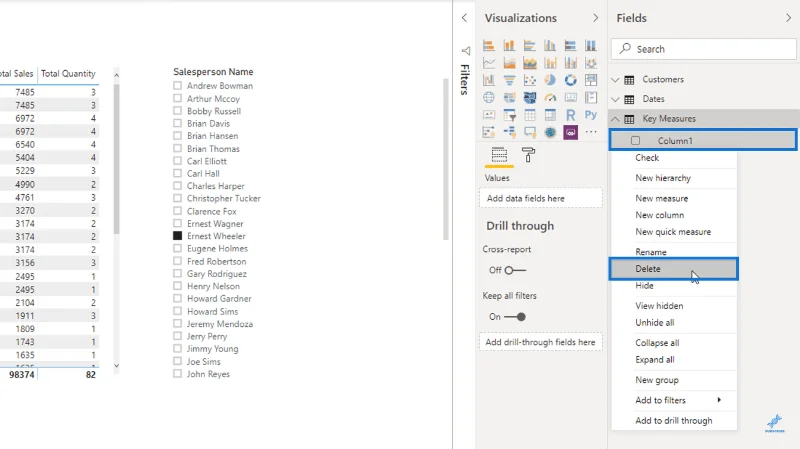Sort by the Total Quantity header
This screenshot has width=800, height=449.
[x=68, y=73]
